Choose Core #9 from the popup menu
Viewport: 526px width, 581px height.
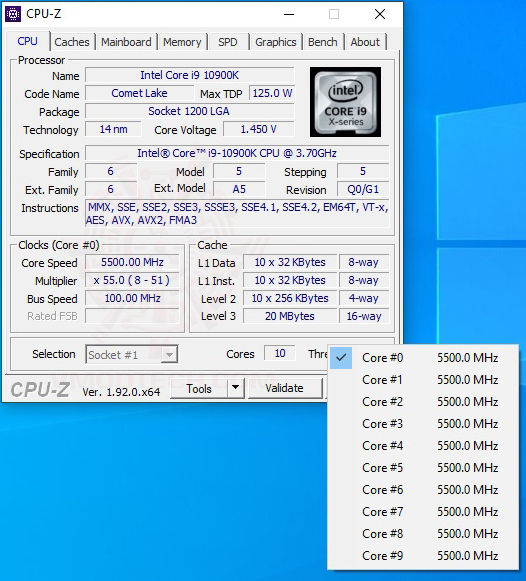[x=423, y=555]
